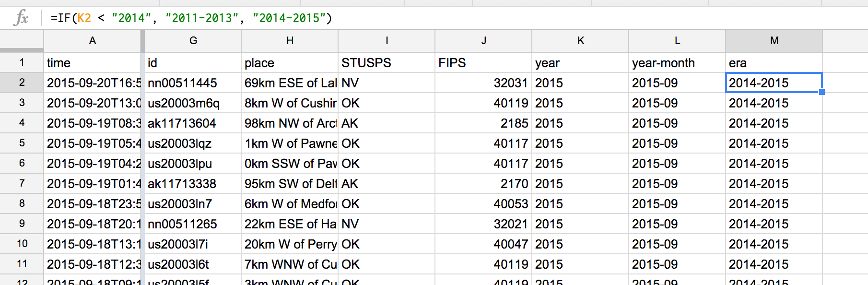Click the FIPS value 32031
Image resolution: width=868 pixels, height=285 pixels.
click(x=483, y=83)
